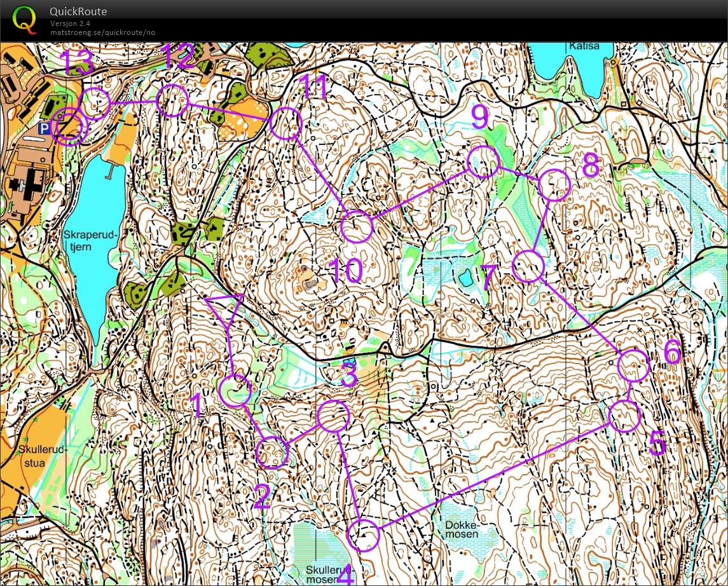Select control circle 10
The height and width of the screenshot is (586, 728).
click(x=357, y=227)
